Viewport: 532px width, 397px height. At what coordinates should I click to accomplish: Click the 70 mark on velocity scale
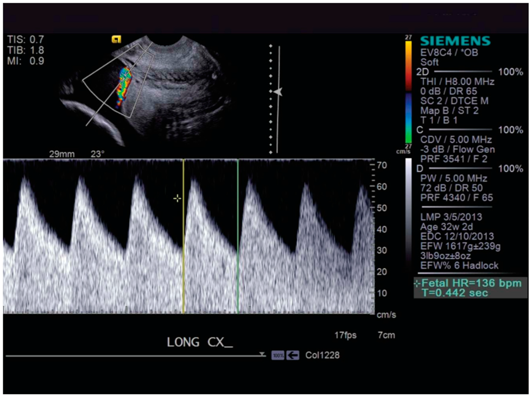point(382,165)
